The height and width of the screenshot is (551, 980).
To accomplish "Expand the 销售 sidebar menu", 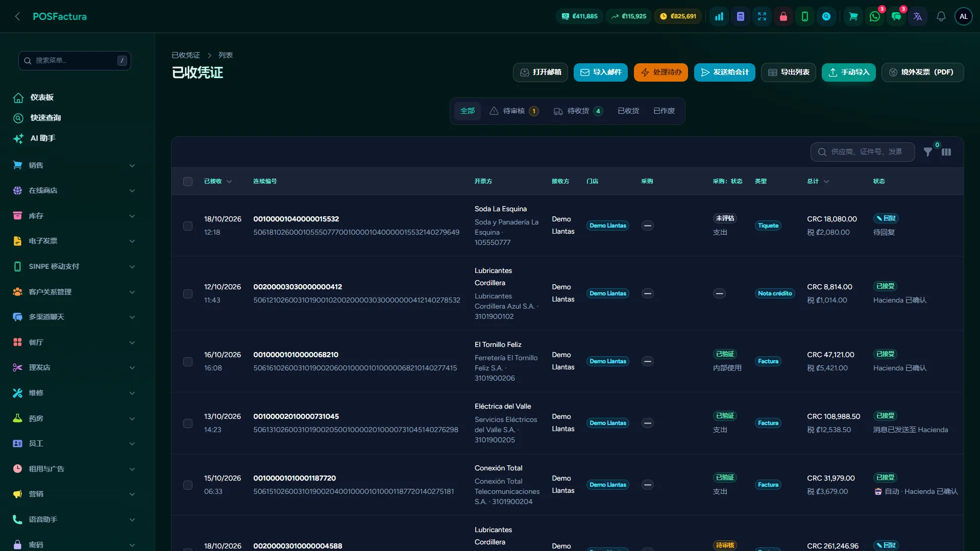I will pyautogui.click(x=75, y=165).
